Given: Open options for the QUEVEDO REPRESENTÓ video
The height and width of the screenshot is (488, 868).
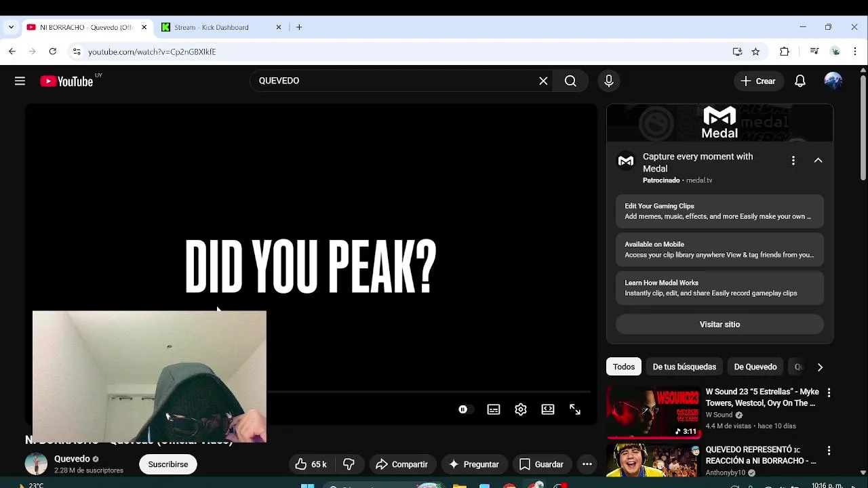Looking at the screenshot, I should click(x=829, y=451).
